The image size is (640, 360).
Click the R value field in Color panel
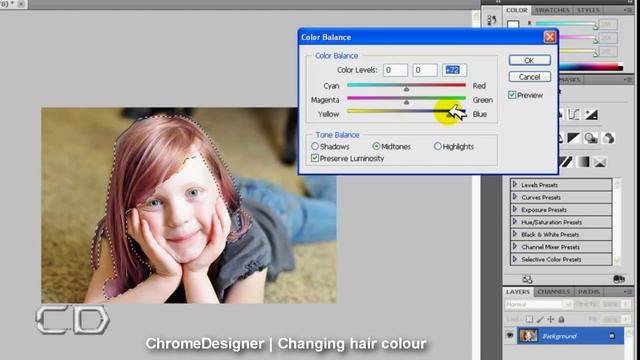pos(609,24)
